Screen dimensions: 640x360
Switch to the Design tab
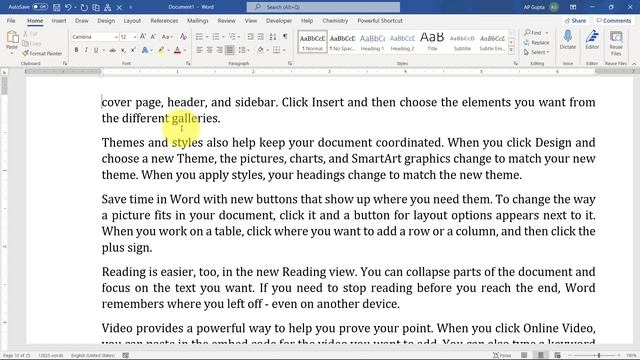click(x=106, y=20)
